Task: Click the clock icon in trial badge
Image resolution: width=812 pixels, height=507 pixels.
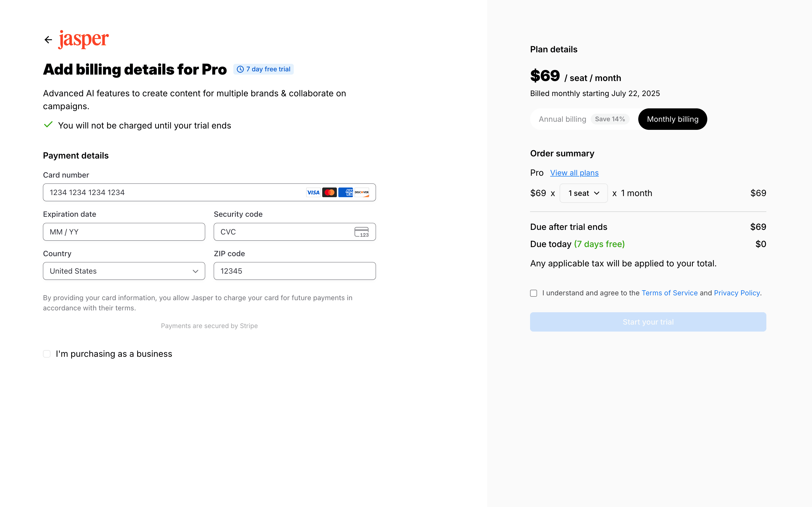Action: click(240, 69)
